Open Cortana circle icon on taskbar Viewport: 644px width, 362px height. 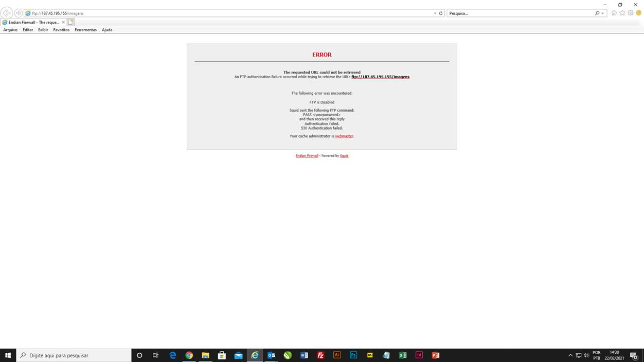[139, 355]
